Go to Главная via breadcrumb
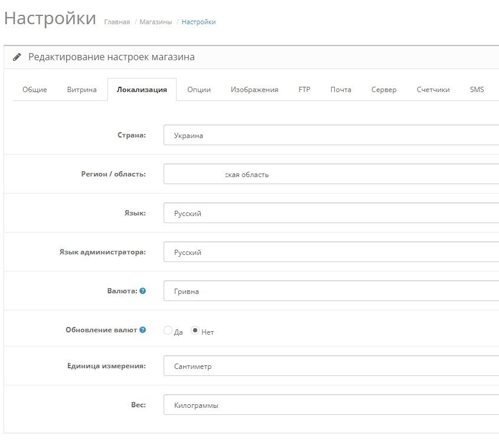Image resolution: width=499 pixels, height=448 pixels. tap(117, 22)
